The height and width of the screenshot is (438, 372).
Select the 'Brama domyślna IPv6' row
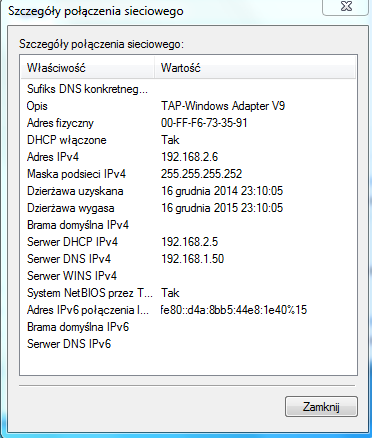click(x=189, y=327)
